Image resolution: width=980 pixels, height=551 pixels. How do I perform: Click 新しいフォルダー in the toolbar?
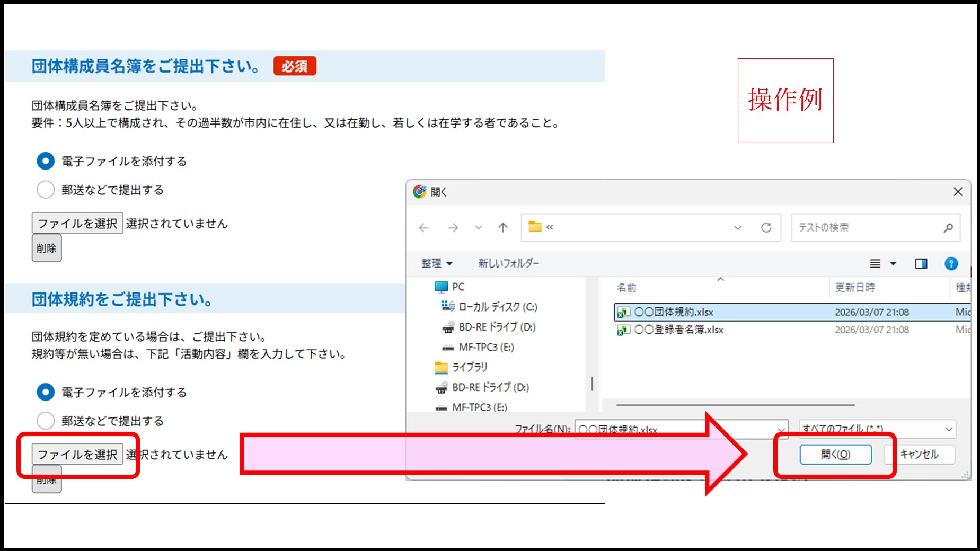[508, 263]
